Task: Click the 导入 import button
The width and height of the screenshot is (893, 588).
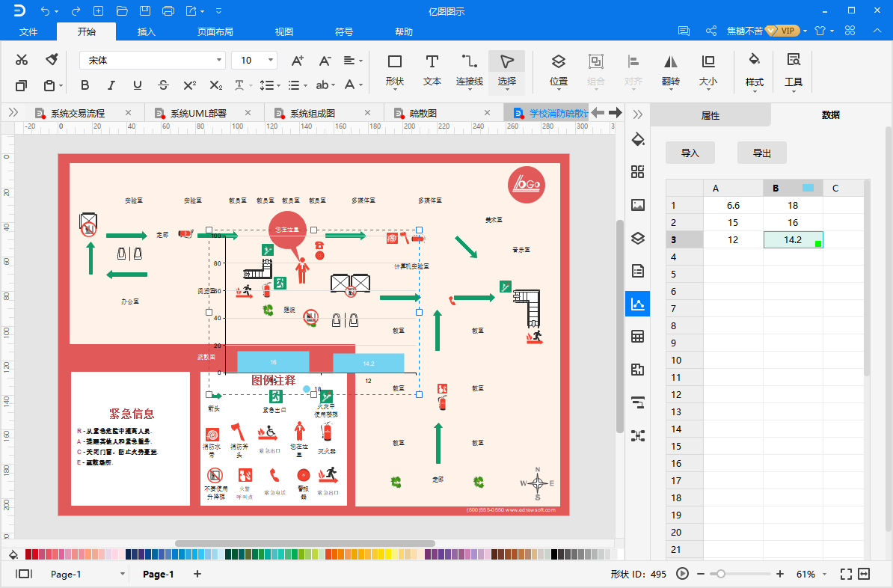Action: tap(690, 153)
